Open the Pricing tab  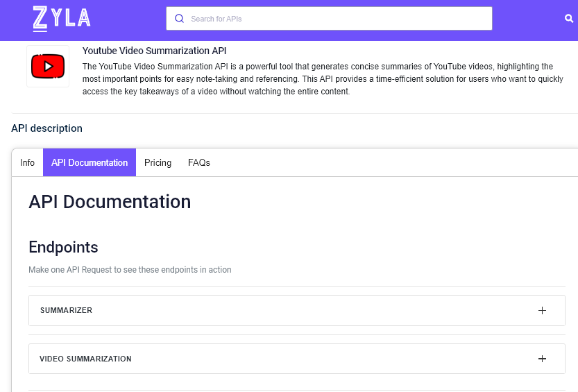tap(158, 162)
